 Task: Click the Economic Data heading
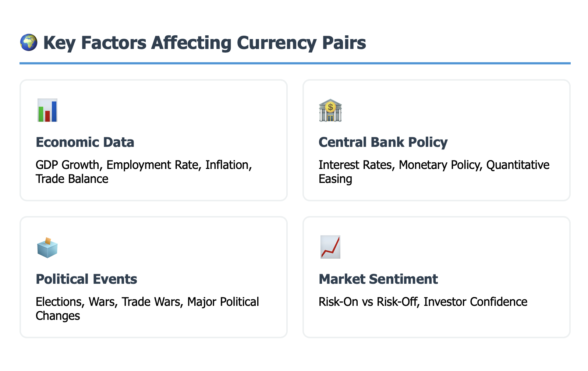[x=85, y=142]
